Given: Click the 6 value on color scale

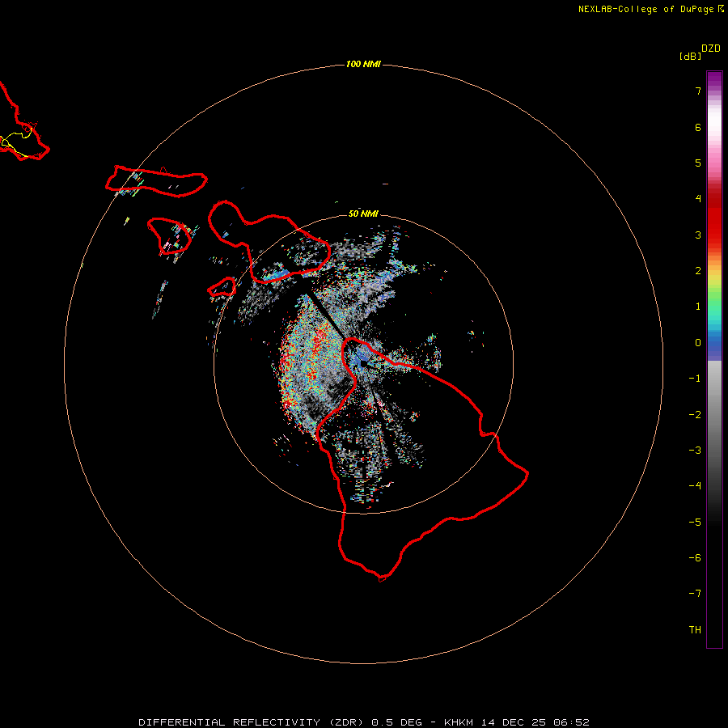Looking at the screenshot, I should 698,127.
